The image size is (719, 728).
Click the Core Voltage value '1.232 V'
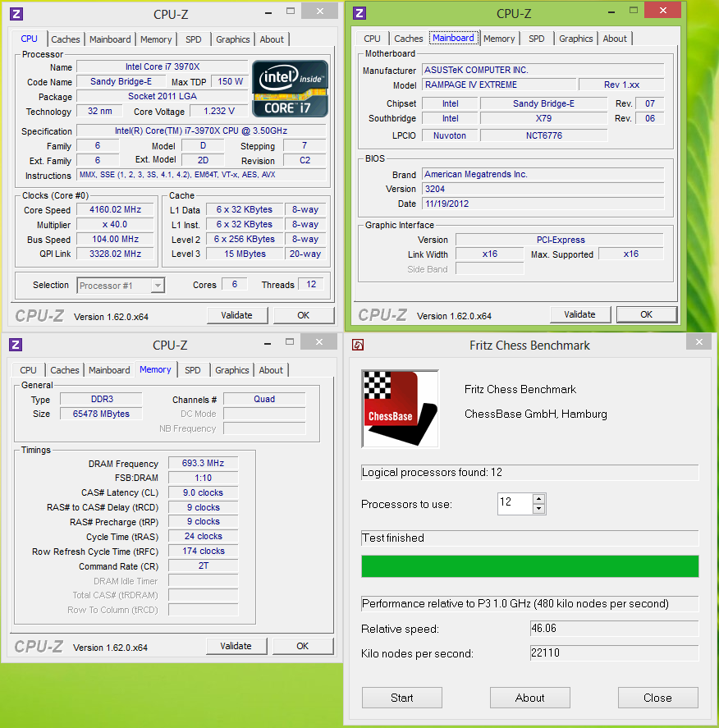pos(219,111)
